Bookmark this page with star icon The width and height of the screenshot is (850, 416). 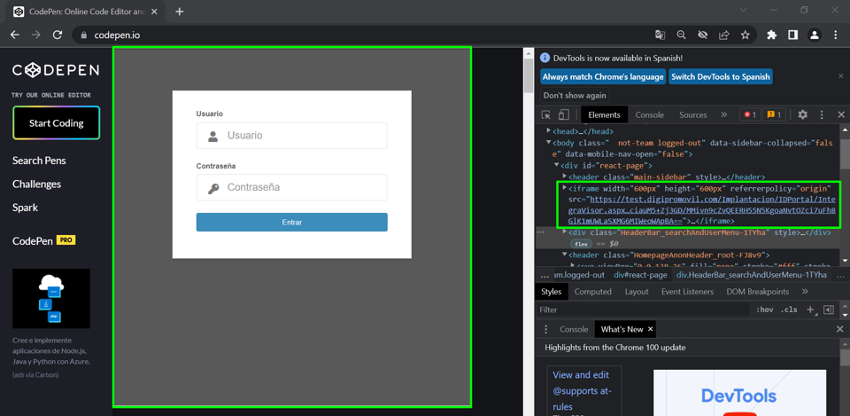(x=745, y=35)
